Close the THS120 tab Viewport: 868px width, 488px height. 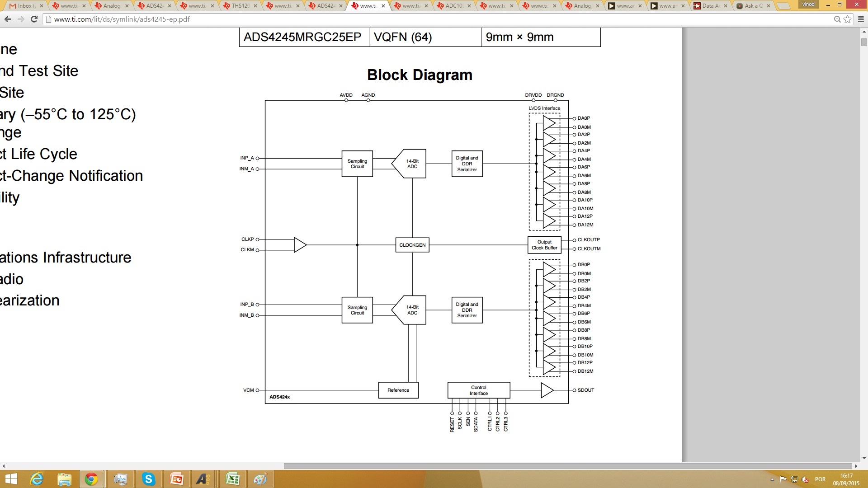[x=255, y=6]
